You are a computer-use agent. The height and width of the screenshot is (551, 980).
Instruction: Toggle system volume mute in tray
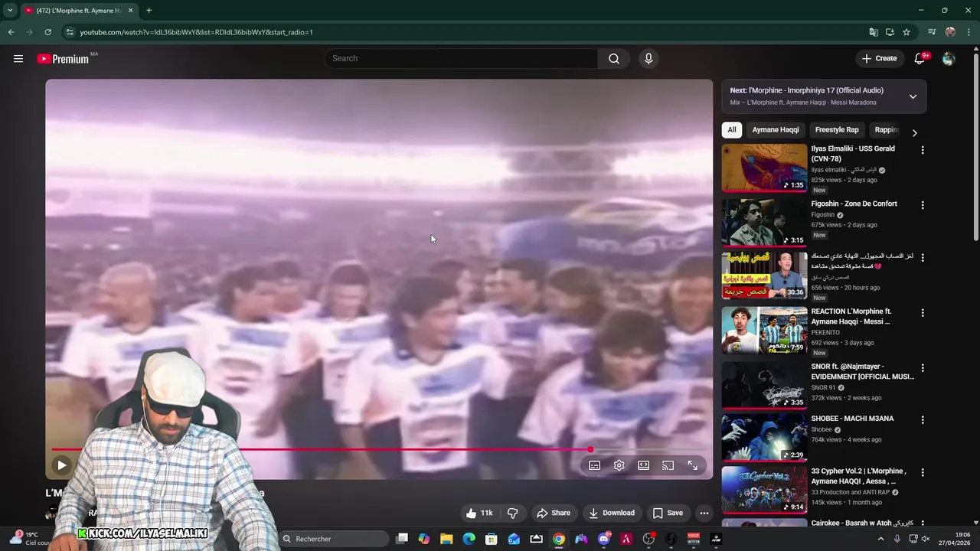925,539
